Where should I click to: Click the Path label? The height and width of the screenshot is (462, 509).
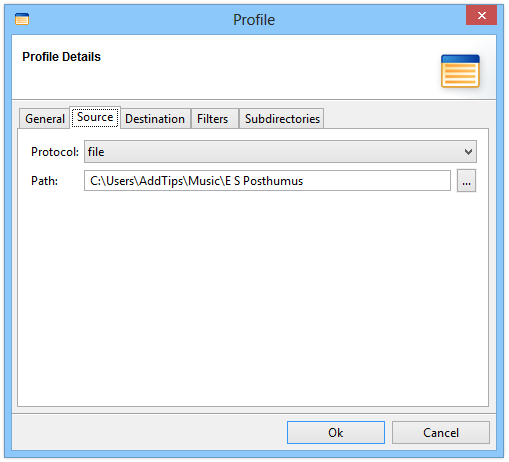[x=44, y=181]
